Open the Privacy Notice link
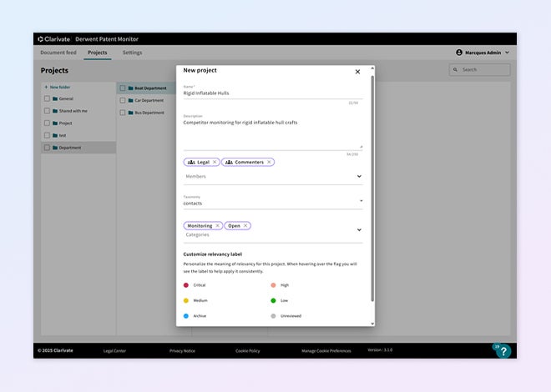 [182, 351]
